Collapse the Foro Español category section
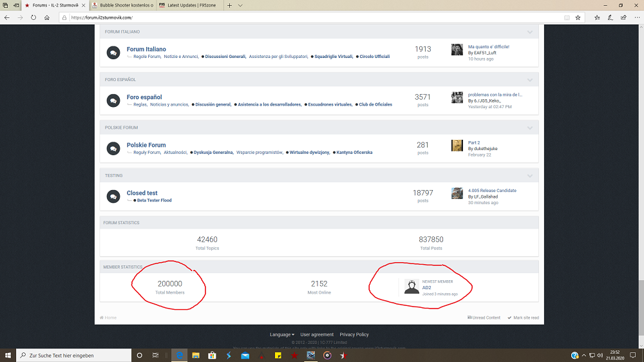644x362 pixels. [530, 80]
